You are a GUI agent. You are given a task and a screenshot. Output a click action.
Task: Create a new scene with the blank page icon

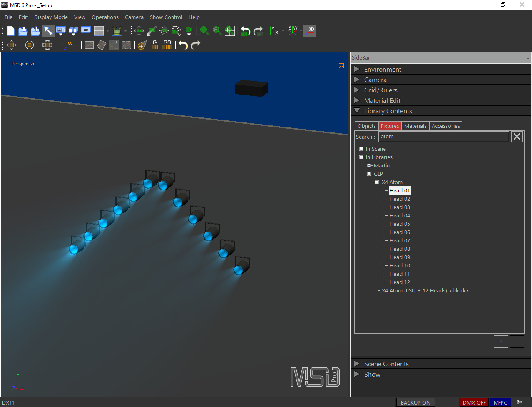click(11, 31)
